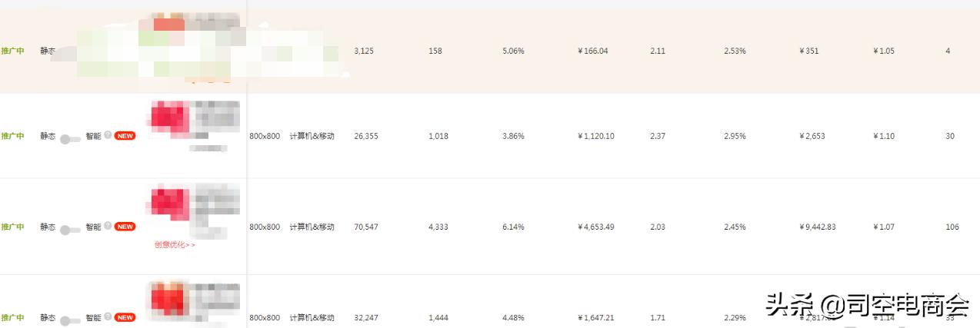
Task: Click 推广中 status in the 70,547 row
Action: 12,227
